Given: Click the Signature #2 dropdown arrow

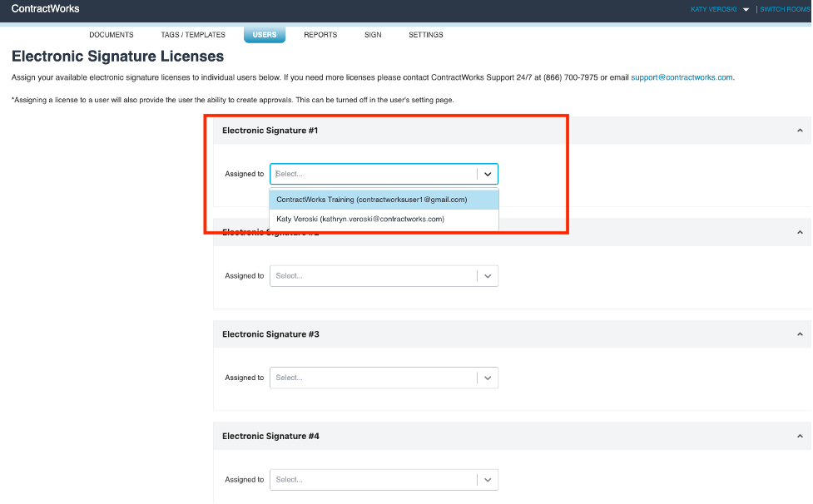Looking at the screenshot, I should [x=488, y=276].
